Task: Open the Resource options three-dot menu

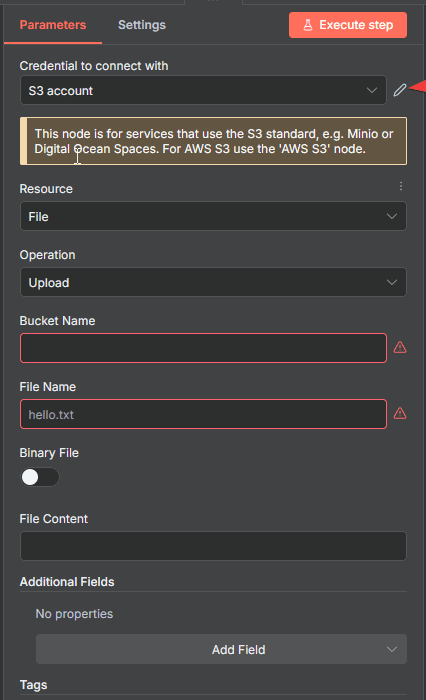Action: [401, 186]
